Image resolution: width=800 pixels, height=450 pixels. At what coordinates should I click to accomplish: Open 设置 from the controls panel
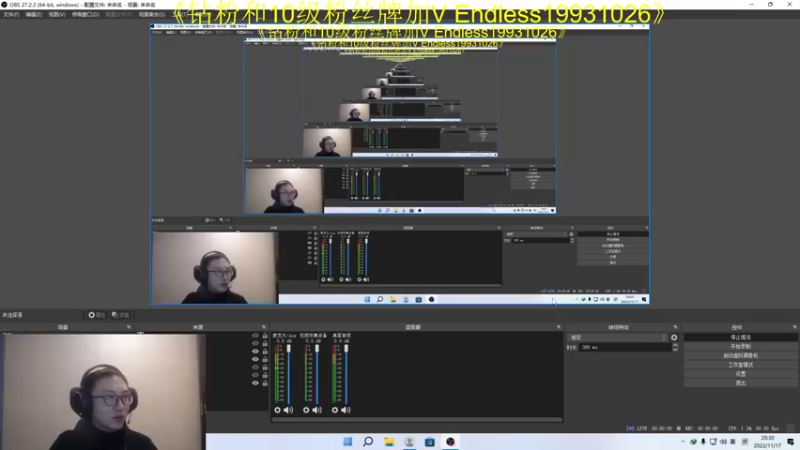pyautogui.click(x=740, y=373)
